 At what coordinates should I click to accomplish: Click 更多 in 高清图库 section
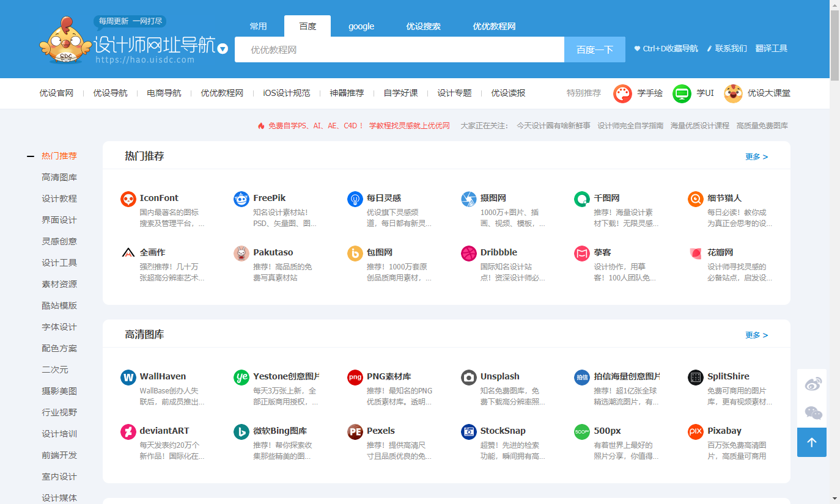point(757,335)
